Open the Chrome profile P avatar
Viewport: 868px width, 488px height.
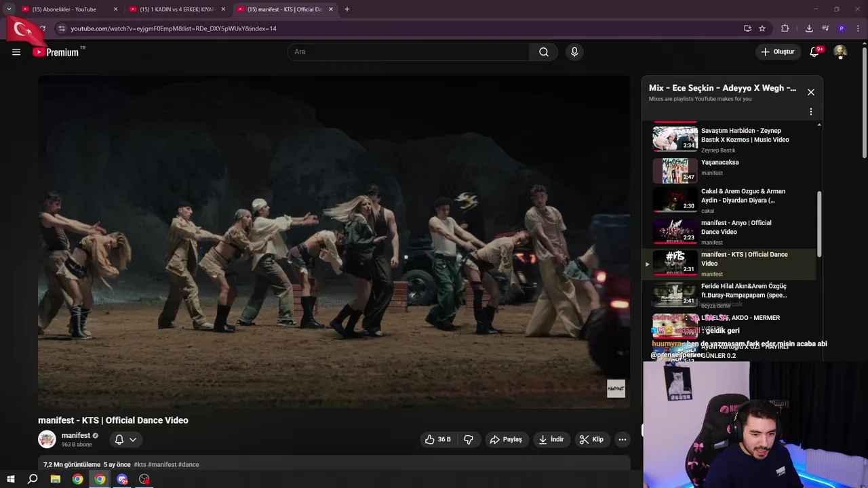842,28
